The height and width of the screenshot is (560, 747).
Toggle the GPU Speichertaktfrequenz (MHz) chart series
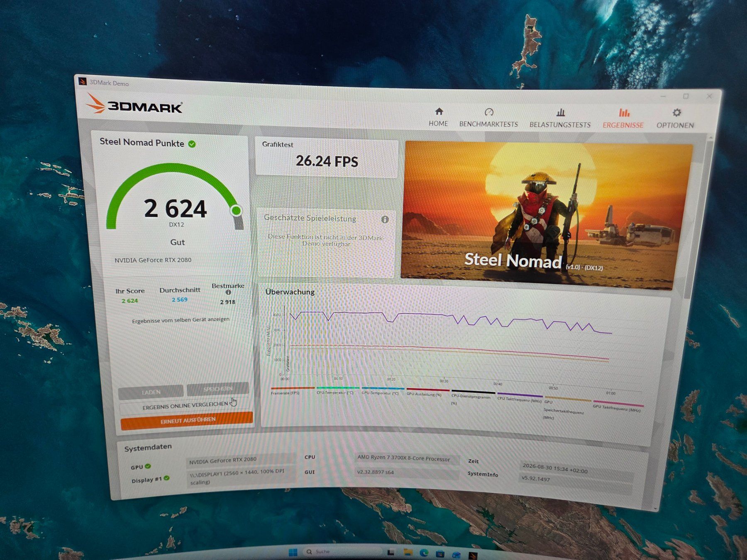pos(567,408)
